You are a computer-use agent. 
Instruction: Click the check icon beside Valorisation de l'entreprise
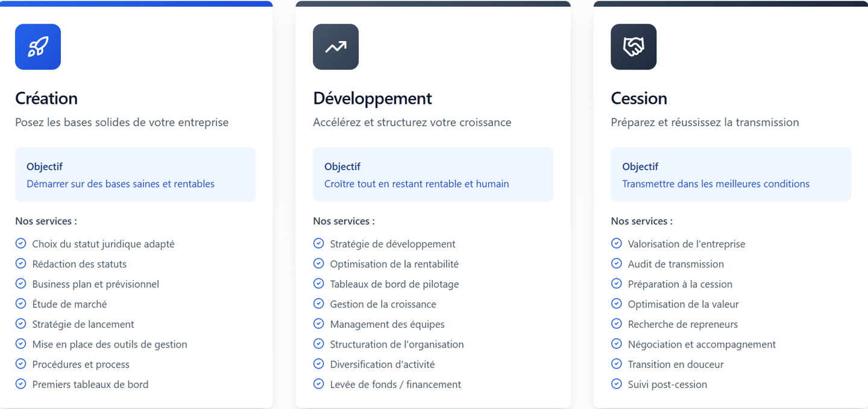(616, 243)
